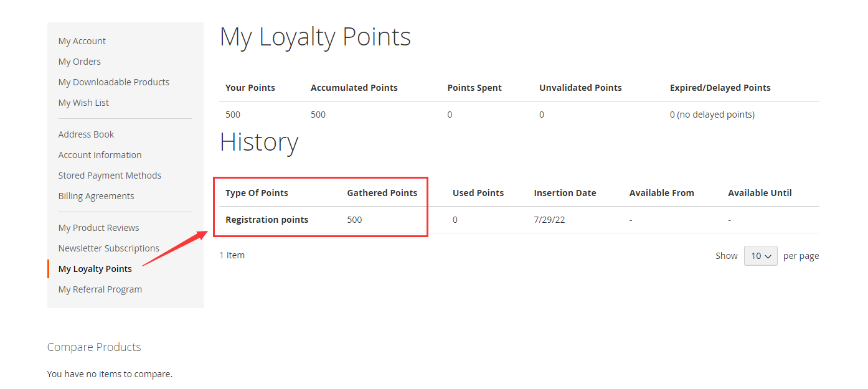This screenshot has height=389, width=868.
Task: Click the Insertion Date column header
Action: pos(565,193)
